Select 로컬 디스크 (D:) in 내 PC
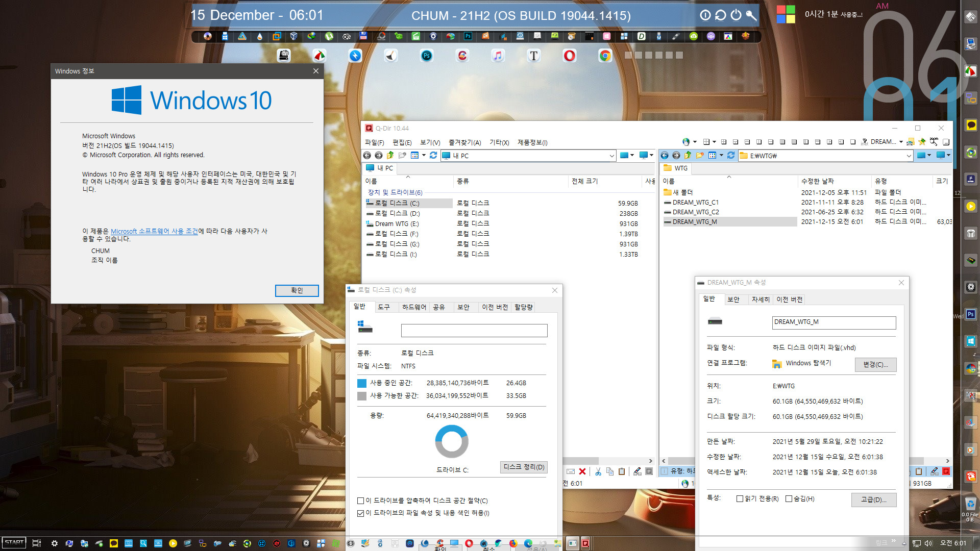 coord(397,214)
